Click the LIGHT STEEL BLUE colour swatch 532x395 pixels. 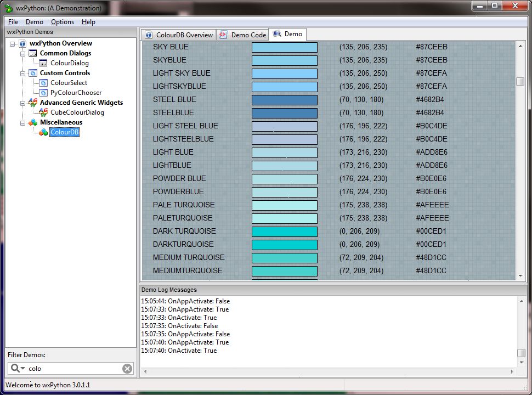click(x=285, y=126)
